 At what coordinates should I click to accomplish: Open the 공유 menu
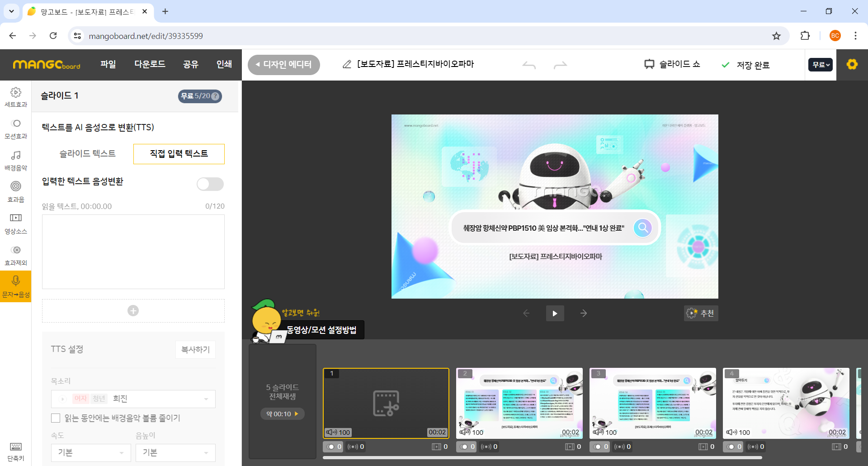pyautogui.click(x=191, y=64)
